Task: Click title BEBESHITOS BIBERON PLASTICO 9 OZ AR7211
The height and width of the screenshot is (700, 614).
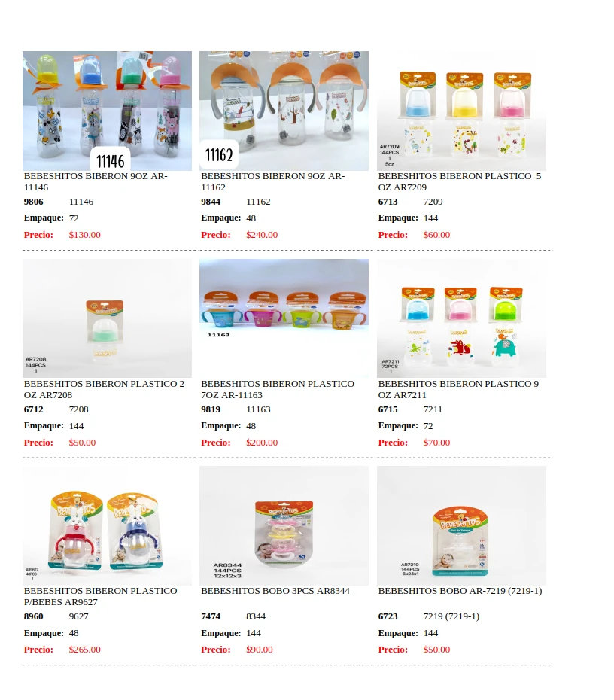Action: click(458, 389)
